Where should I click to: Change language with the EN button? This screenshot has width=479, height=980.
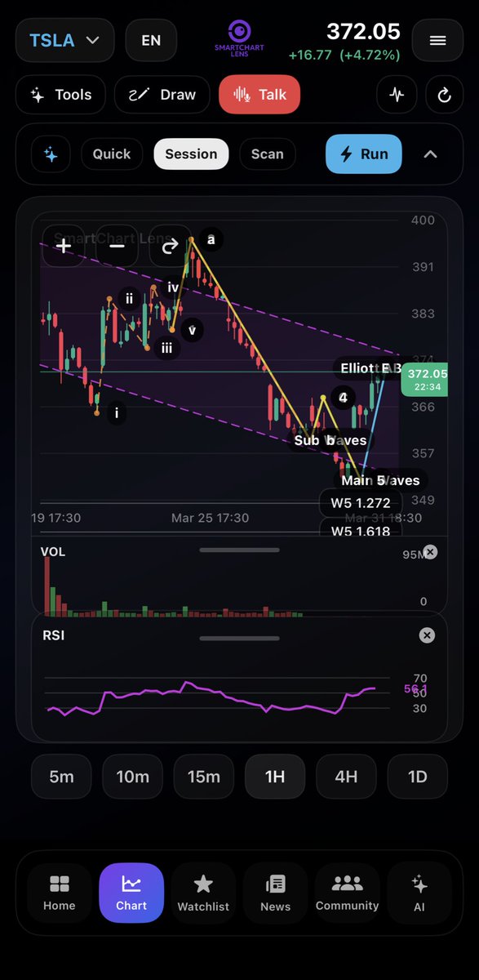(x=151, y=40)
